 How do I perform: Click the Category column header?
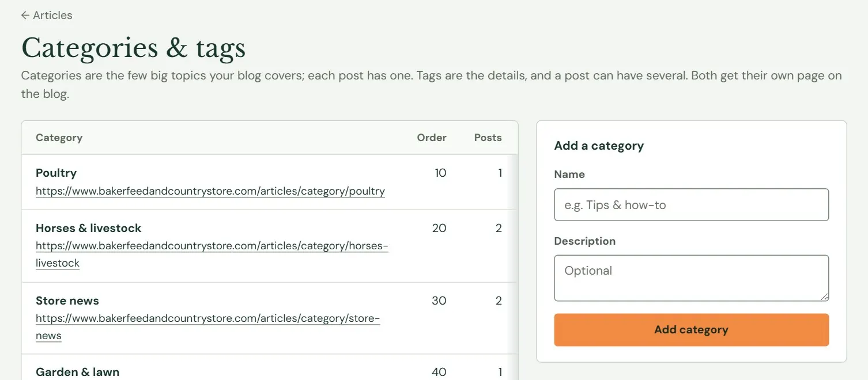[x=59, y=138]
